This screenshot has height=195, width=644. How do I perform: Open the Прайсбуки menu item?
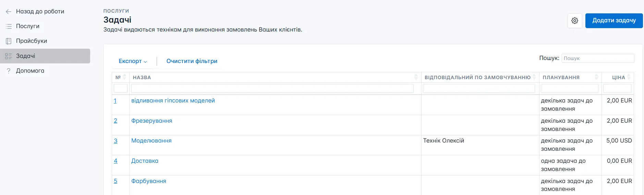pyautogui.click(x=32, y=41)
